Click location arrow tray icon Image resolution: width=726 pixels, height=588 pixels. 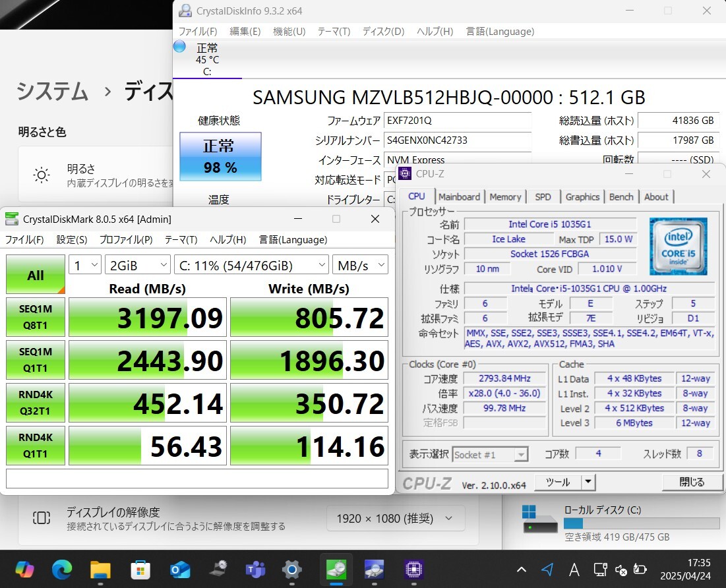(547, 570)
